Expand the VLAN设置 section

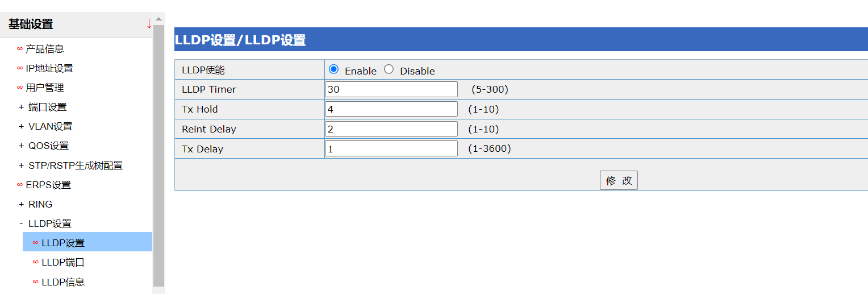coord(50,126)
